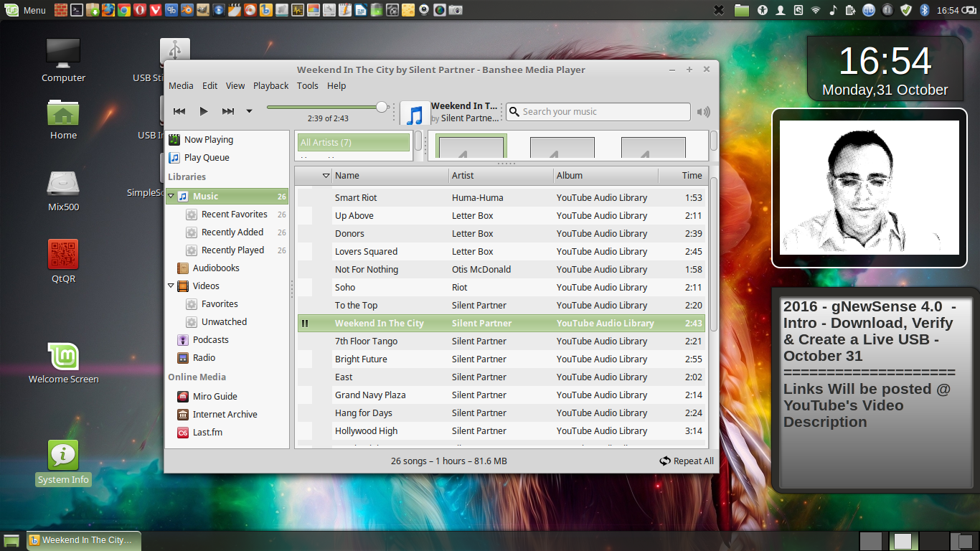Open the Tools menu
This screenshot has height=551, width=980.
pyautogui.click(x=308, y=85)
